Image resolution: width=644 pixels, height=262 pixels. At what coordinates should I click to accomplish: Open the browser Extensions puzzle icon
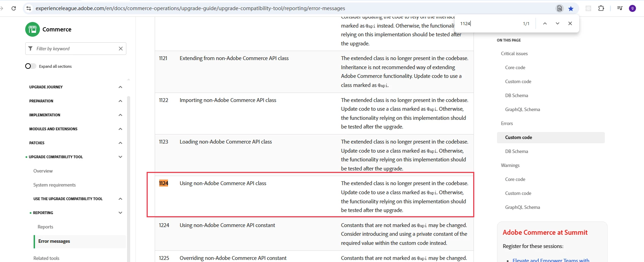[x=601, y=8]
